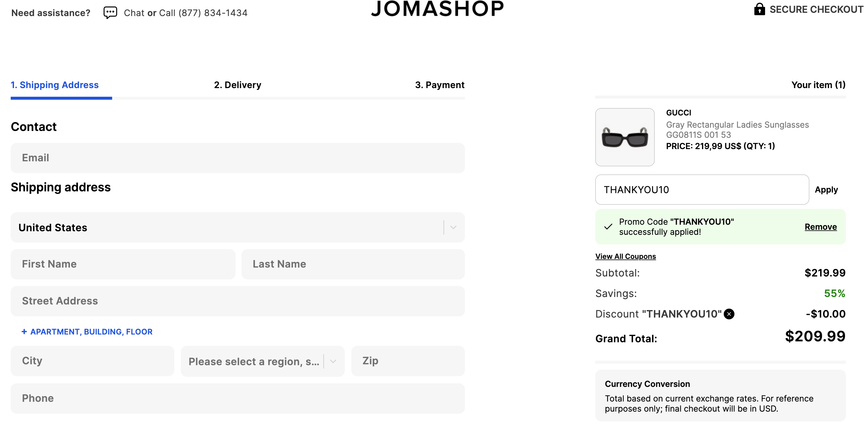Switch to the Delivery step tab

(x=238, y=85)
